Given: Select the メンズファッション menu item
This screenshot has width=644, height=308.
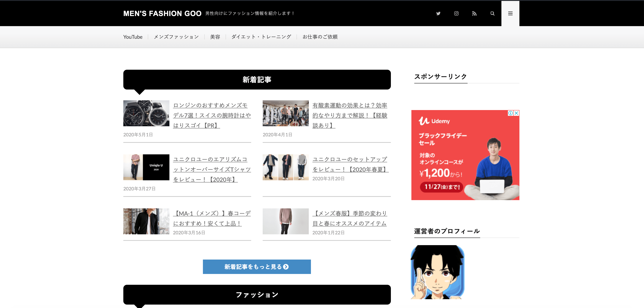Looking at the screenshot, I should [176, 37].
